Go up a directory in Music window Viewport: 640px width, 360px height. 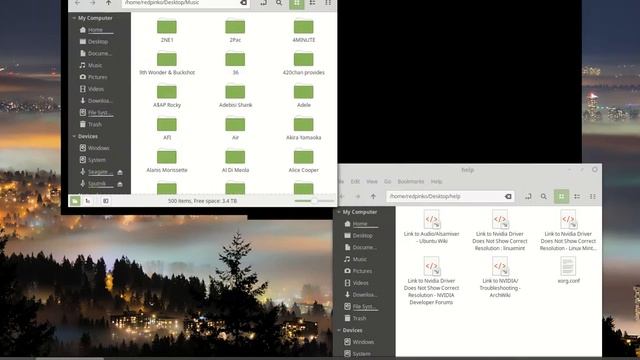click(x=108, y=3)
